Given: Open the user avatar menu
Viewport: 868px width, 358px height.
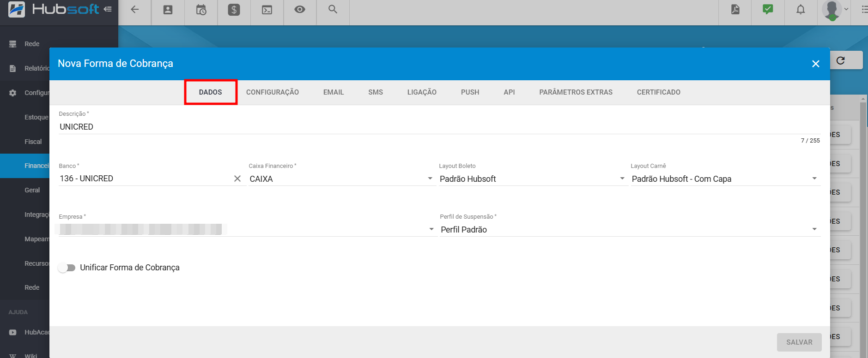Looking at the screenshot, I should (832, 10).
